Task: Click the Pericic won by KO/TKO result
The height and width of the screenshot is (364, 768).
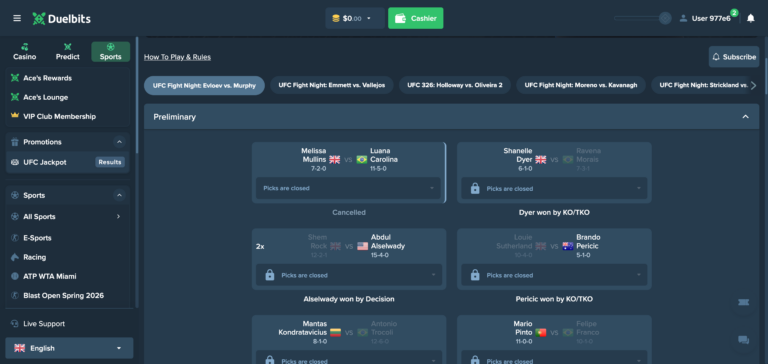Action: pyautogui.click(x=554, y=299)
